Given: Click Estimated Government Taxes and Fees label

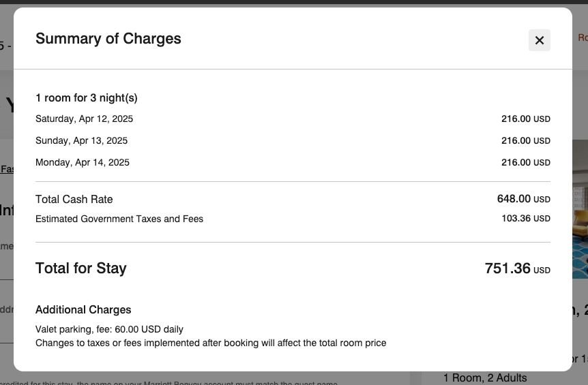Looking at the screenshot, I should pos(119,219).
